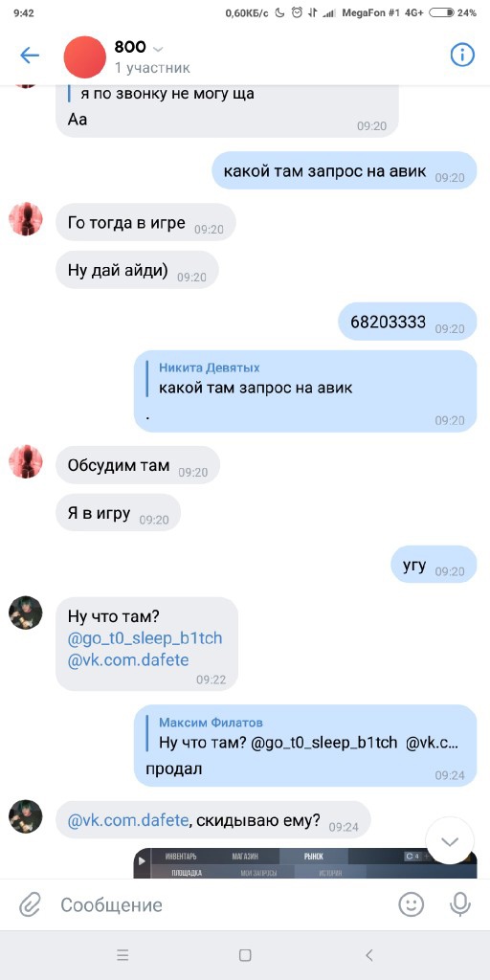Open the game screenshot image attachment

click(x=305, y=863)
